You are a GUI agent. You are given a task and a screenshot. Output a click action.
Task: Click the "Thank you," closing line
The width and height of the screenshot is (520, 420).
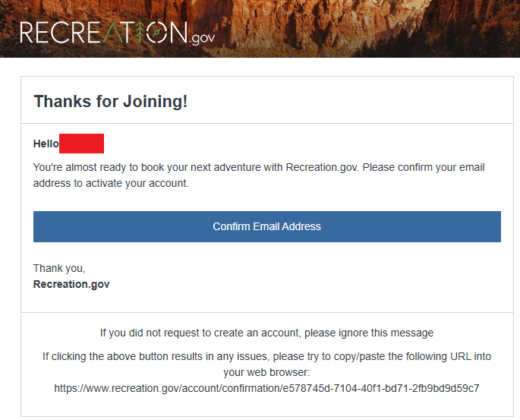tap(59, 268)
